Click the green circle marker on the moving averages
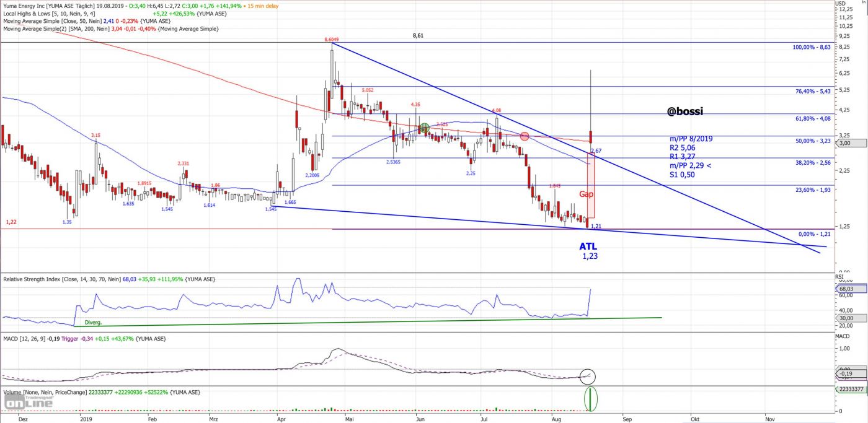 click(x=425, y=128)
